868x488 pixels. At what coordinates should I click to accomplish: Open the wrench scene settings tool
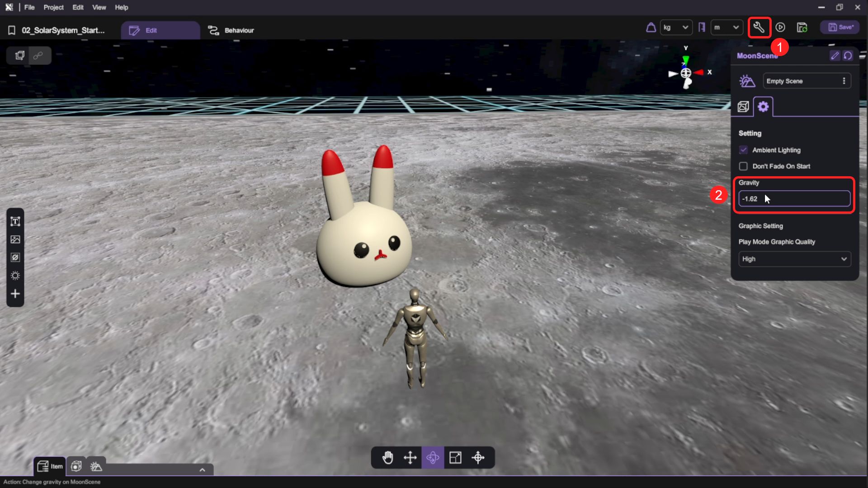759,28
